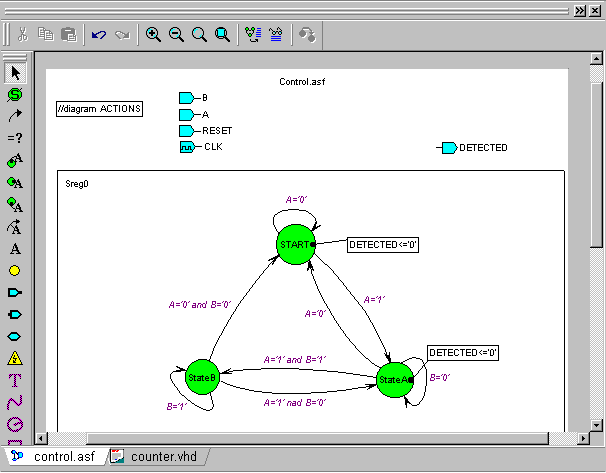The image size is (606, 473).
Task: Pick the green State tool
Action: [x=15, y=95]
